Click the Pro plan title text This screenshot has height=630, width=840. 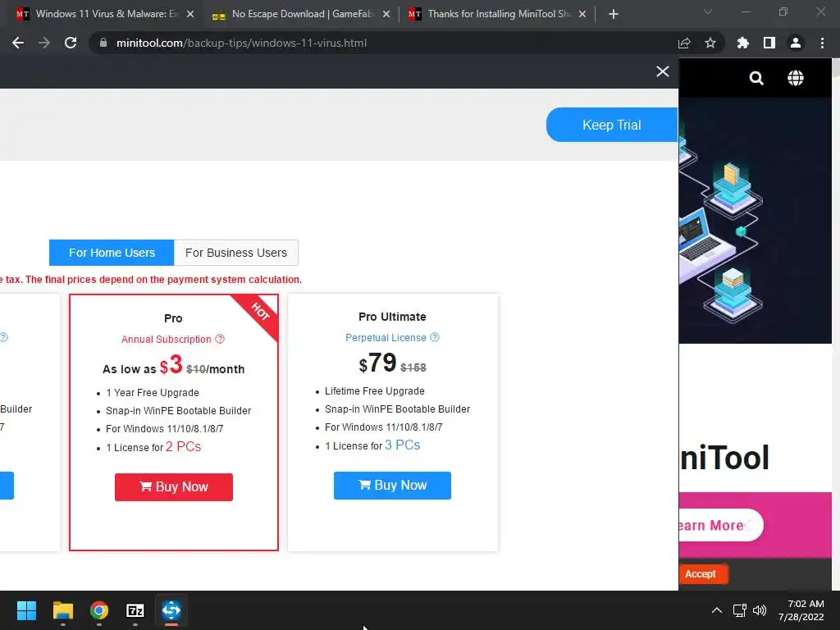point(173,318)
